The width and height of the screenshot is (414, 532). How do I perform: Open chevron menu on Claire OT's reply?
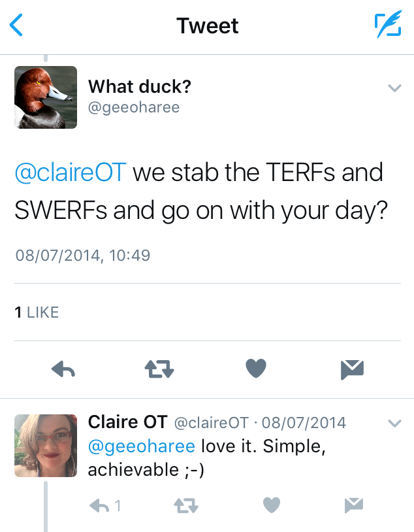click(x=394, y=423)
